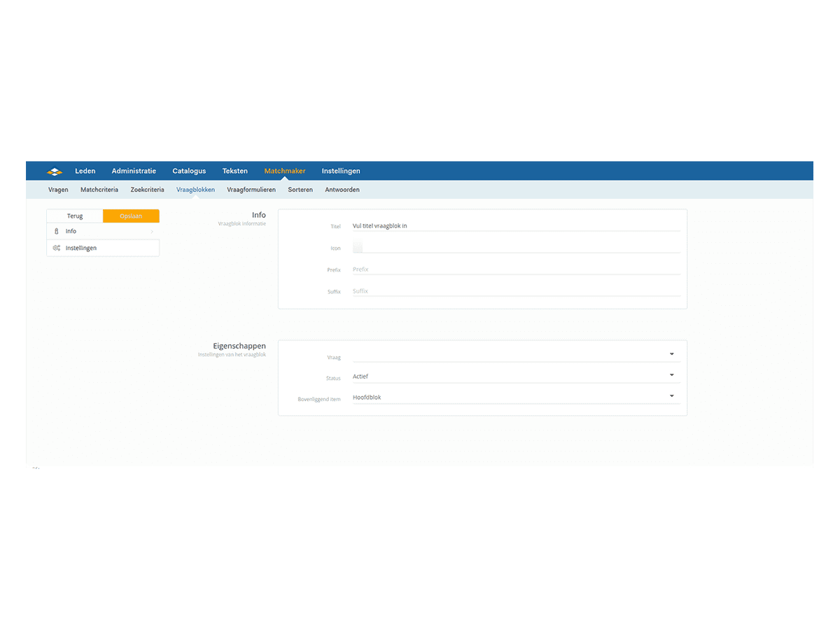Image resolution: width=840 pixels, height=630 pixels.
Task: Click the Info icon in the sidebar
Action: (57, 231)
